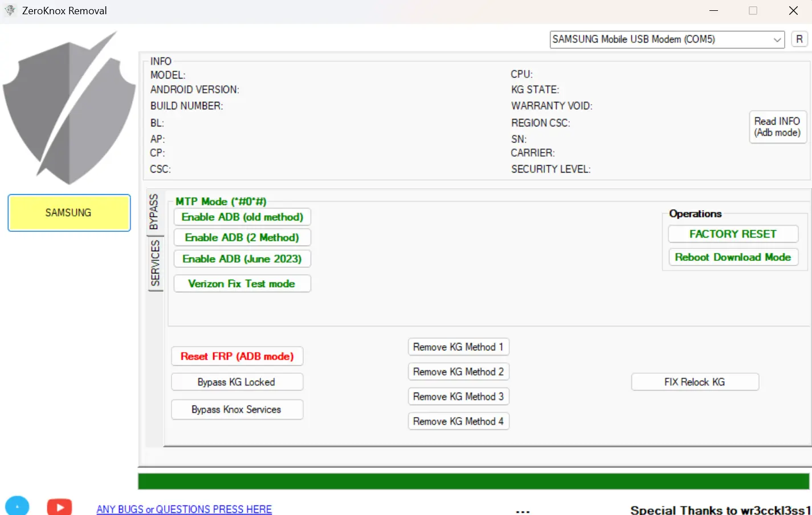Click the WARRANTY VOID: label
The image size is (812, 515).
(552, 106)
